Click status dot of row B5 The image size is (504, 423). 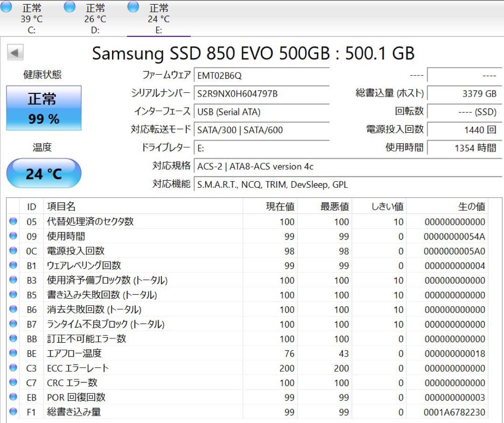(13, 294)
